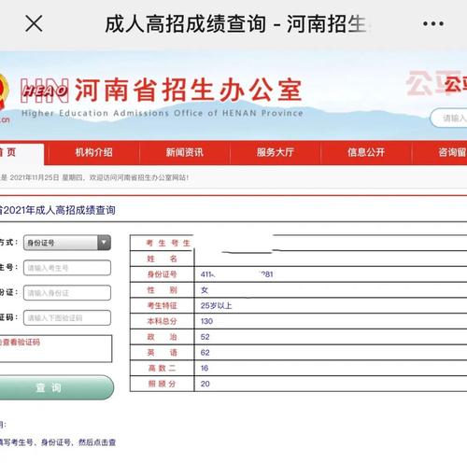
Task: Focus the 请输入下图验证码 input field
Action: [x=67, y=318]
